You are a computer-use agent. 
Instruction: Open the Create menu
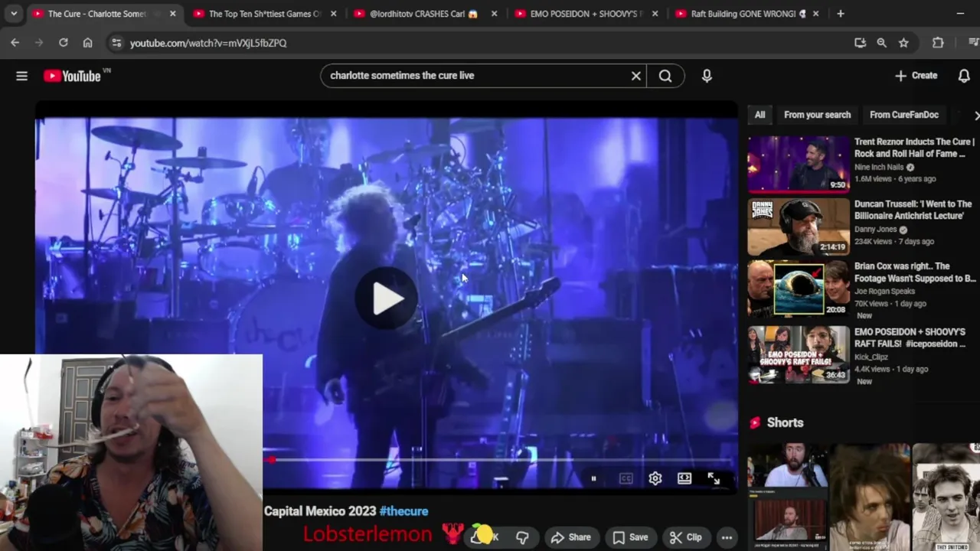pos(916,76)
